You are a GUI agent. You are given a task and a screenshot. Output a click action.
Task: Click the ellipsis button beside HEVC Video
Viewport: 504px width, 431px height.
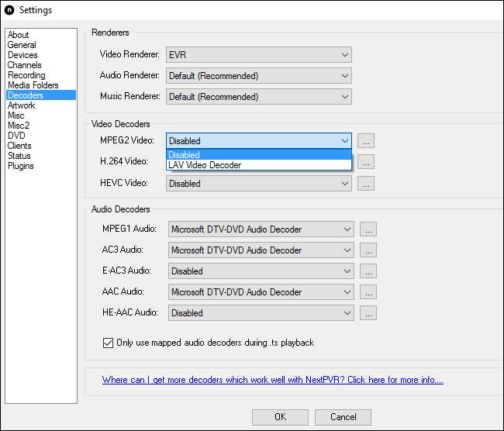click(367, 184)
